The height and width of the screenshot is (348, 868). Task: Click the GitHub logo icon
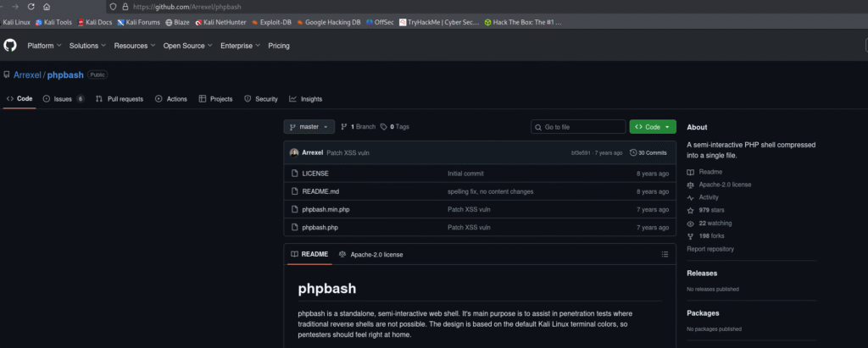click(x=10, y=46)
